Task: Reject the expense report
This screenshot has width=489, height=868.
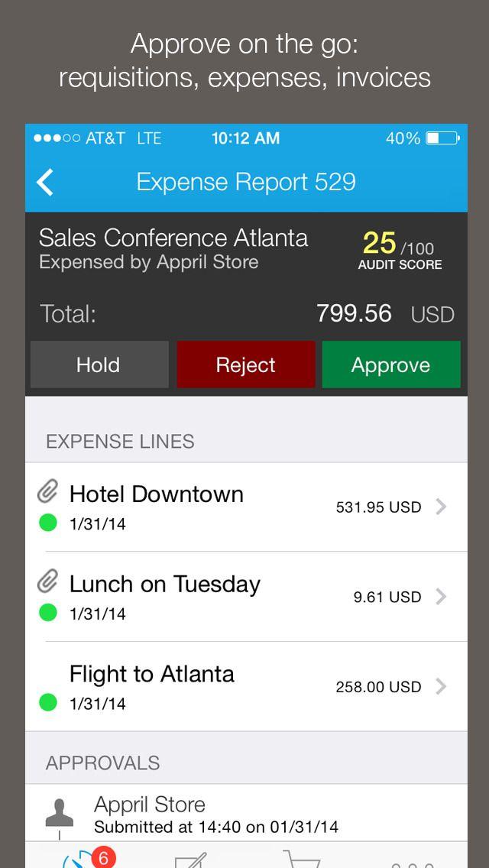Action: 245,364
